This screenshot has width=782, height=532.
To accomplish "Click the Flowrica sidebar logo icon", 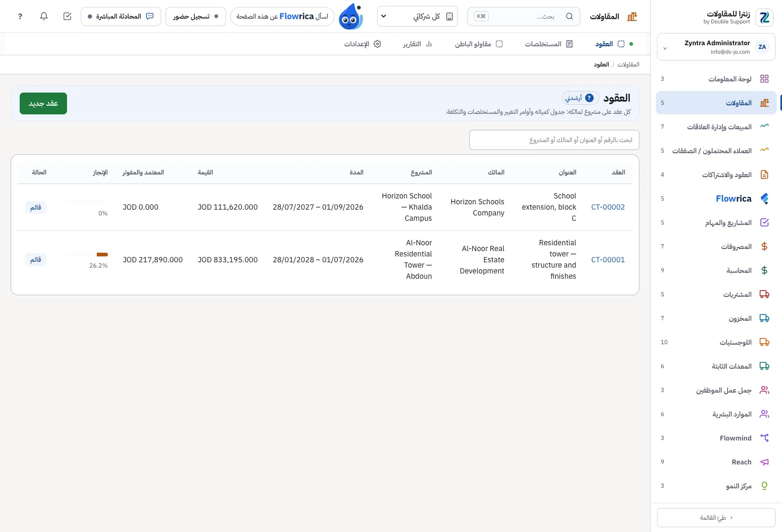I will tap(764, 198).
